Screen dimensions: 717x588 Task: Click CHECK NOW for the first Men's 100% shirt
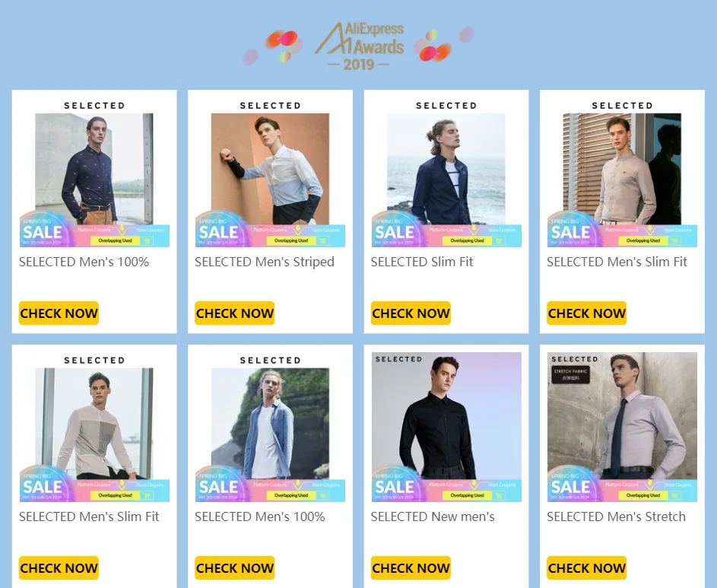pyautogui.click(x=59, y=313)
